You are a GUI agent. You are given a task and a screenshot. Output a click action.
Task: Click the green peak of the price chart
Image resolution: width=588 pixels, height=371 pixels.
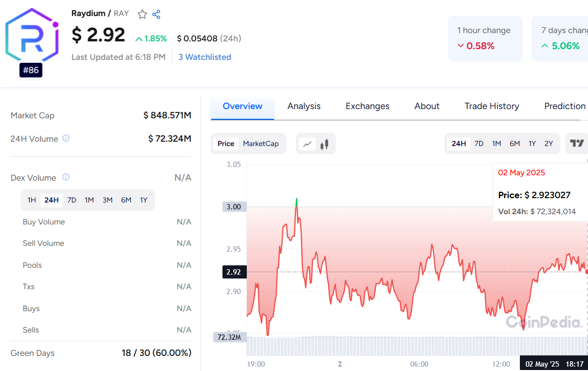click(x=296, y=202)
